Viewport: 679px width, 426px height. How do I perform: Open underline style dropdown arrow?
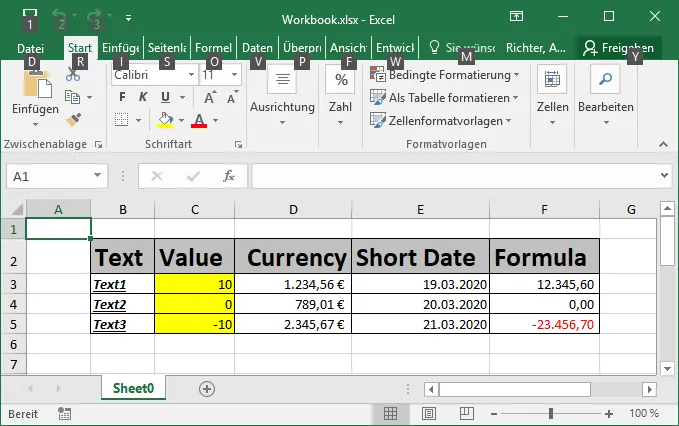click(182, 97)
